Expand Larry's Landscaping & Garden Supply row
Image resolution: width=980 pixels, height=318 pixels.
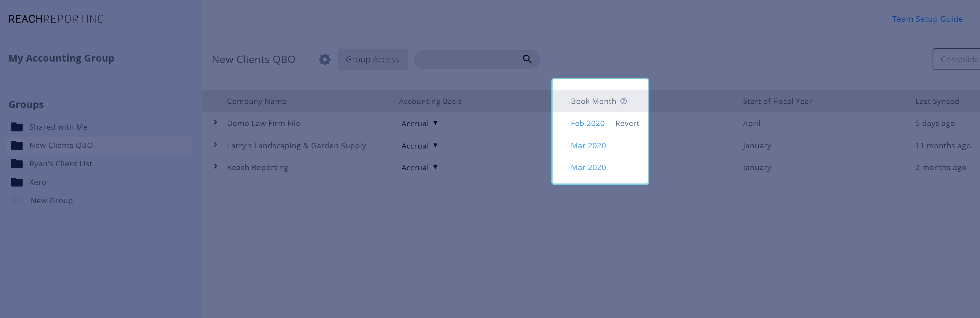215,145
